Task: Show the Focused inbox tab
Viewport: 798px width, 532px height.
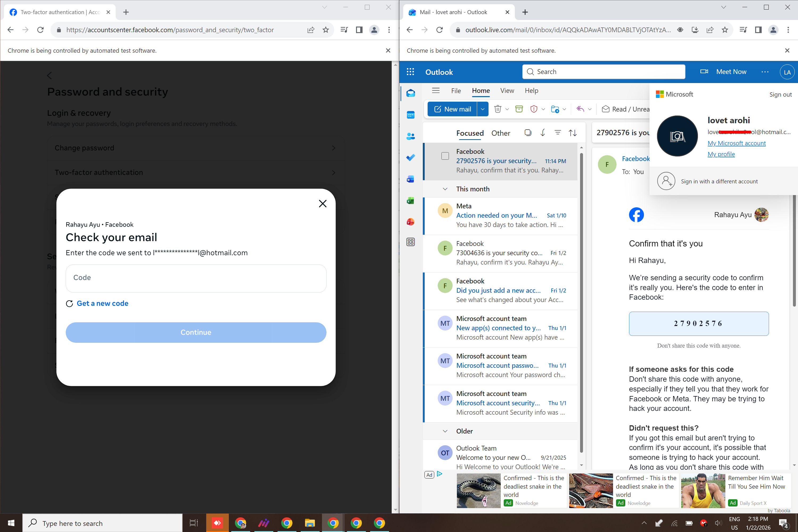Action: click(470, 133)
